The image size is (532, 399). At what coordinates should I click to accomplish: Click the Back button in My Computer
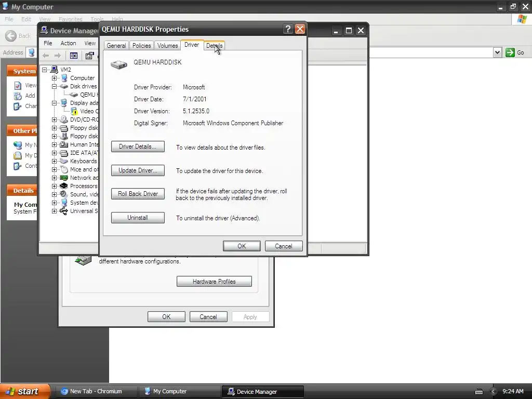(18, 36)
